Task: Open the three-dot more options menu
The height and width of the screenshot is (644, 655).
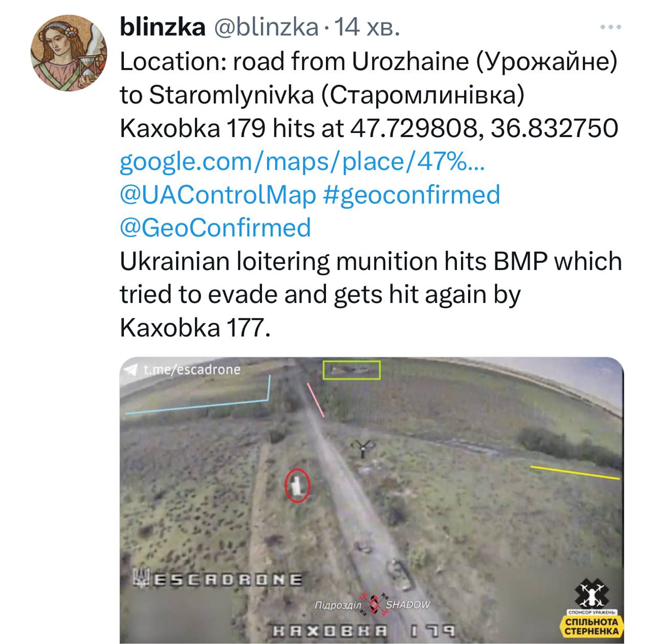Action: [611, 28]
